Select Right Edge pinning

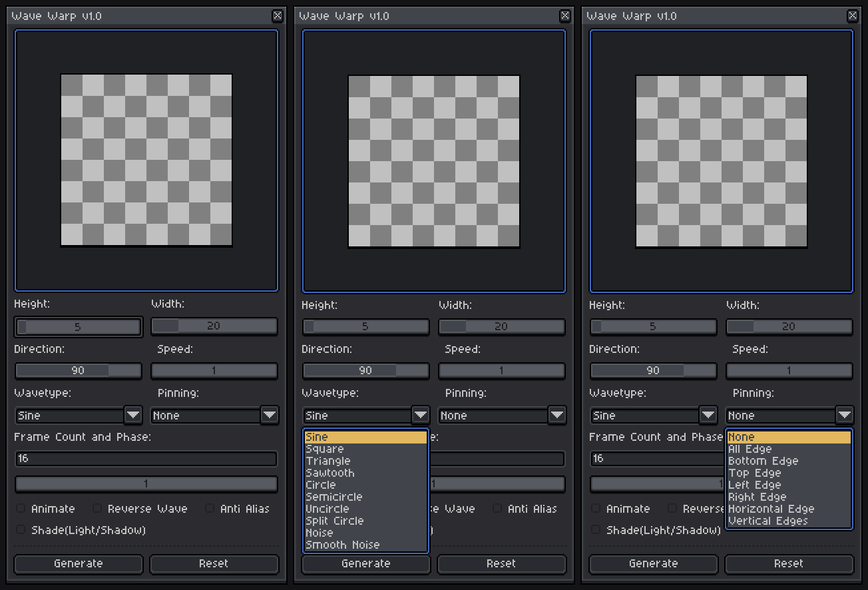pyautogui.click(x=789, y=497)
